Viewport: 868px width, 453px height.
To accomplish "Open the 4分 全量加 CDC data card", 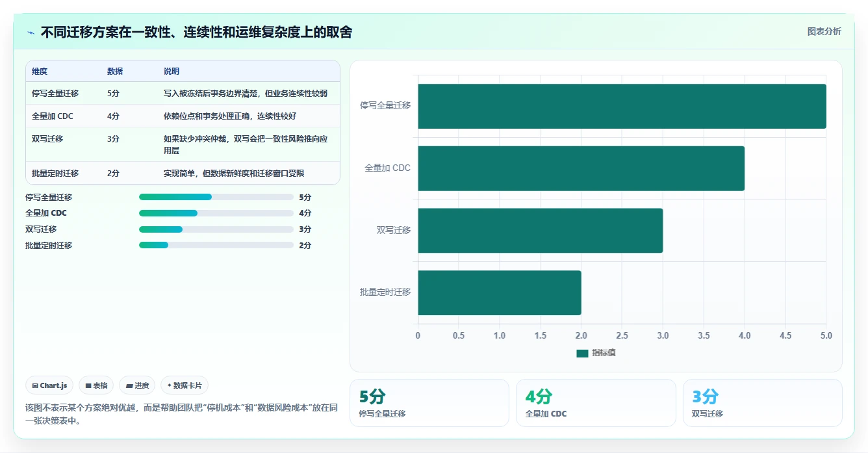I will tap(596, 403).
